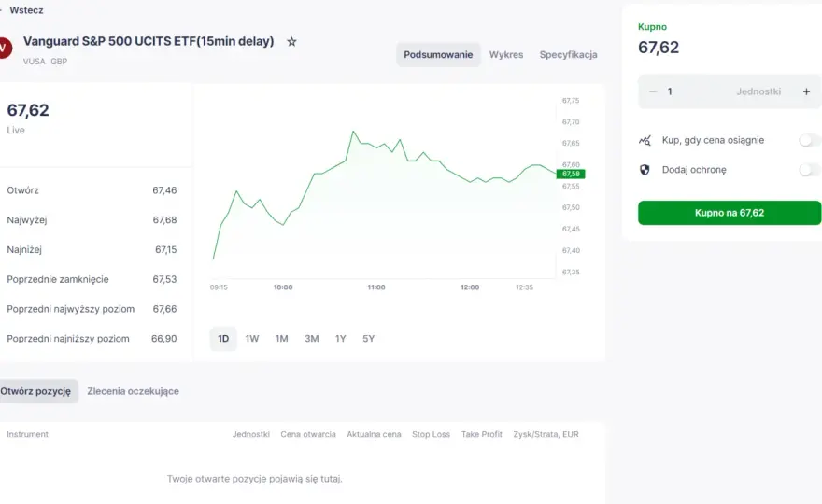Go back via Wstecz link
Screen dimensions: 822x504
26,10
